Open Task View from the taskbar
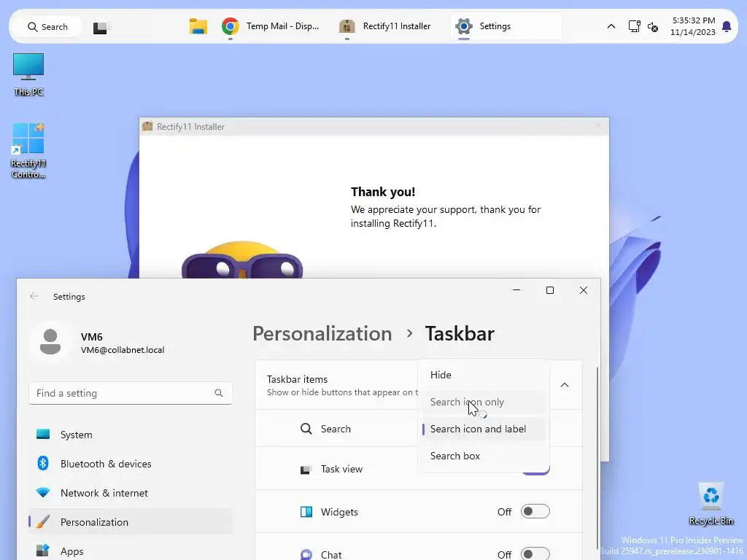Screen dimensions: 747x560 point(101,27)
